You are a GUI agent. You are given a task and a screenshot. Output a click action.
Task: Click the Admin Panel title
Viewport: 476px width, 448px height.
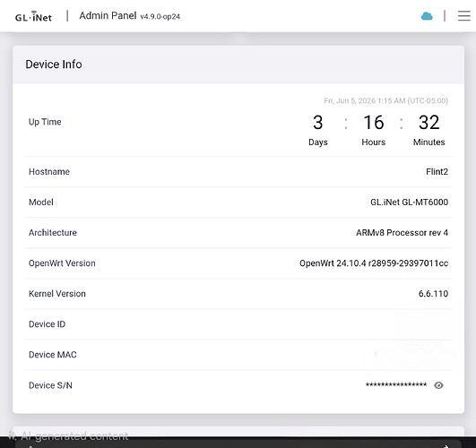(108, 15)
